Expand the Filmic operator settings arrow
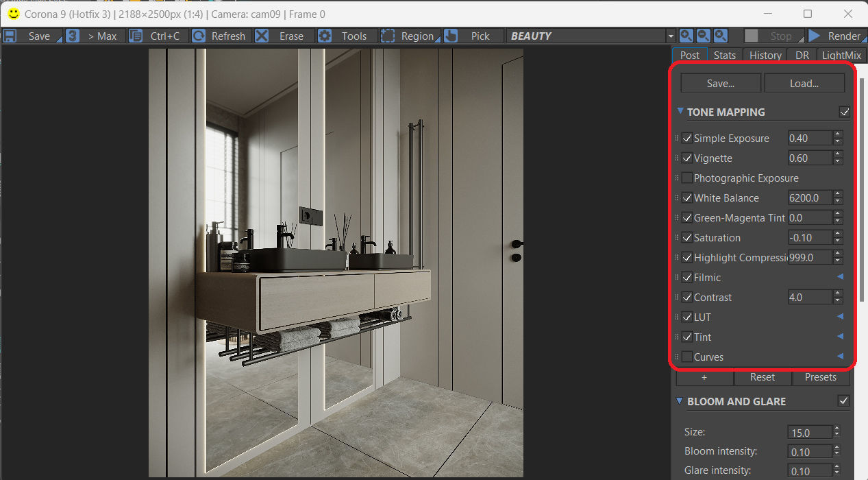Image resolution: width=868 pixels, height=480 pixels. (x=840, y=277)
